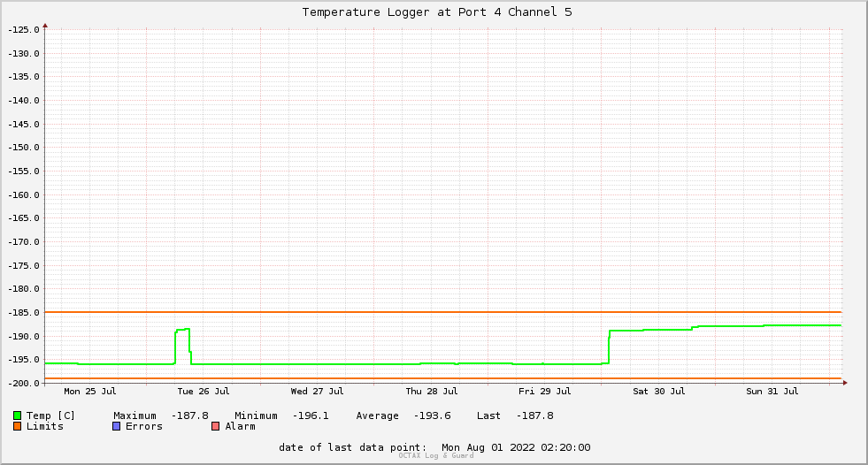The image size is (868, 465).
Task: Click the chart title Temperature Logger at Port 4 Channel 5
Action: [x=437, y=12]
